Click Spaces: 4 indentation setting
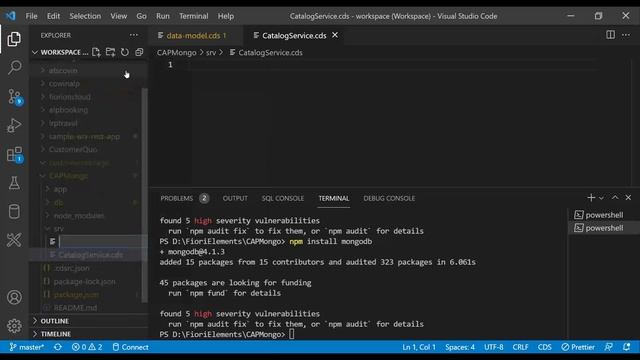Screen dimensions: 640x360 pyautogui.click(x=460, y=347)
